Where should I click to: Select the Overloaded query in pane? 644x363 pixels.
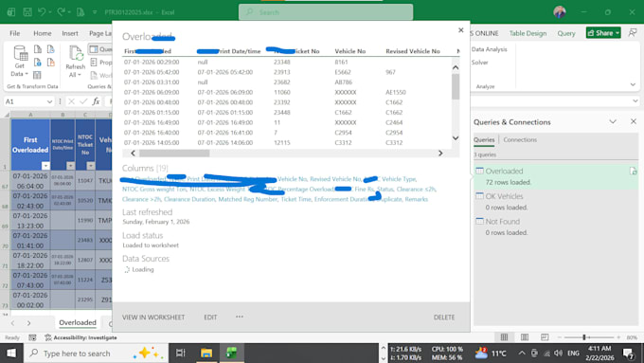click(x=556, y=176)
